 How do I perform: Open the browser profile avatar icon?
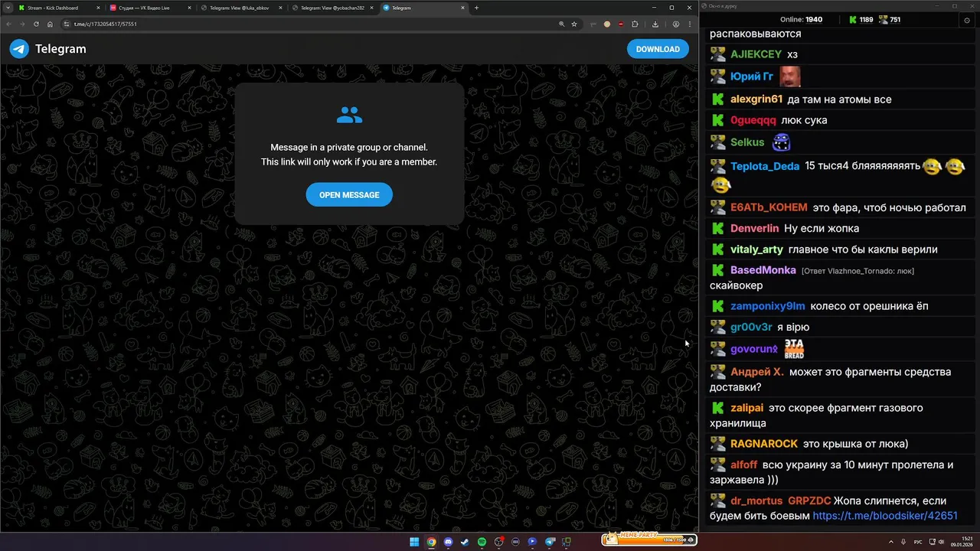point(676,24)
